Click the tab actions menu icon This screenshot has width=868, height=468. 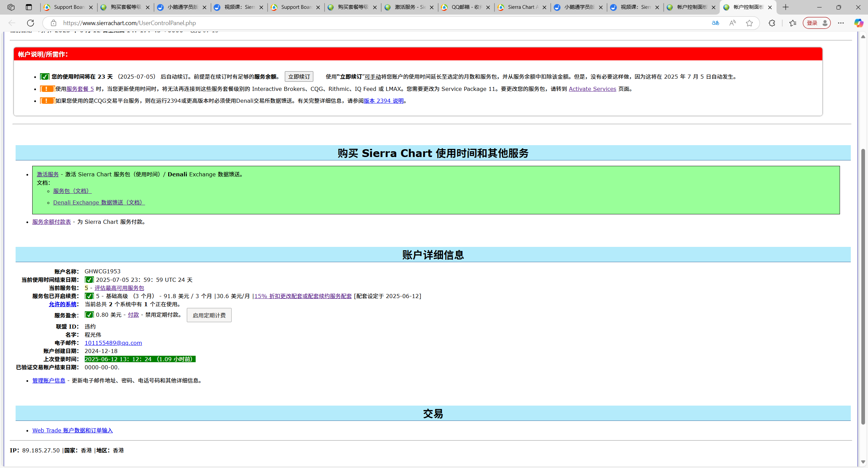click(29, 7)
